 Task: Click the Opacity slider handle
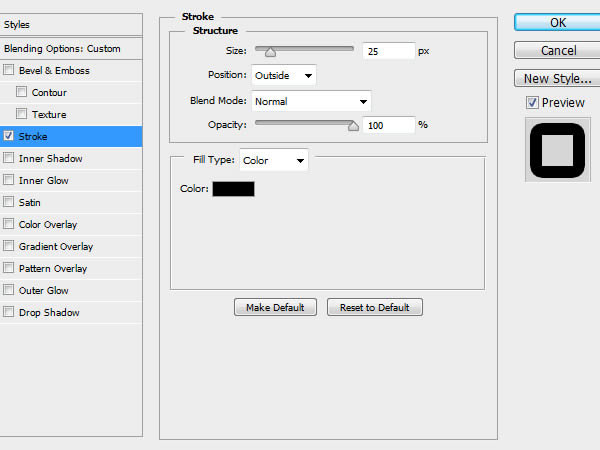pos(354,126)
